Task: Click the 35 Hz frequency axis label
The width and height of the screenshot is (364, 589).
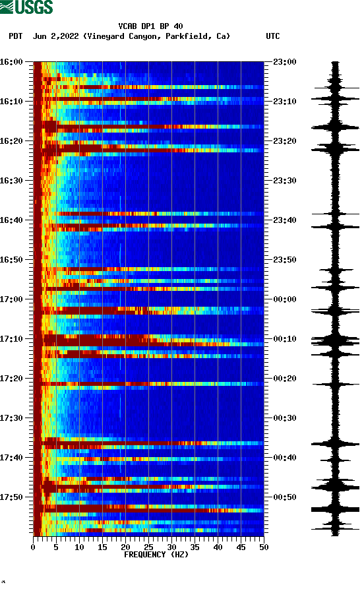Action: 195,547
